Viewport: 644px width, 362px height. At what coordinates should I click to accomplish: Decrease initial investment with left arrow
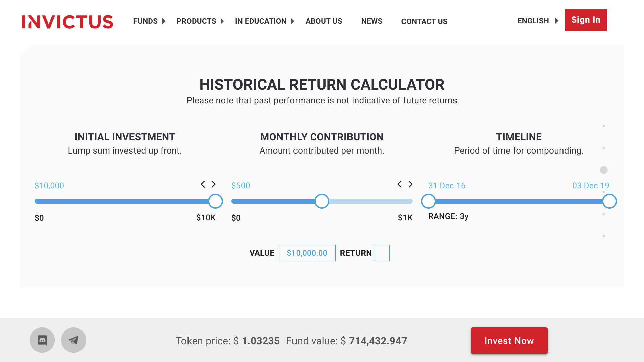point(203,184)
